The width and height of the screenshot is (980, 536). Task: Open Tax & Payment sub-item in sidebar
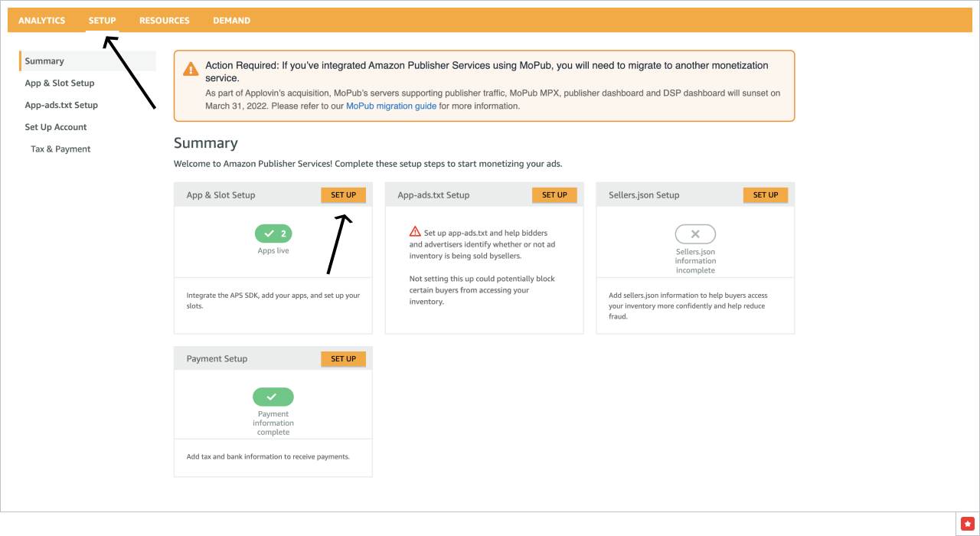click(60, 149)
